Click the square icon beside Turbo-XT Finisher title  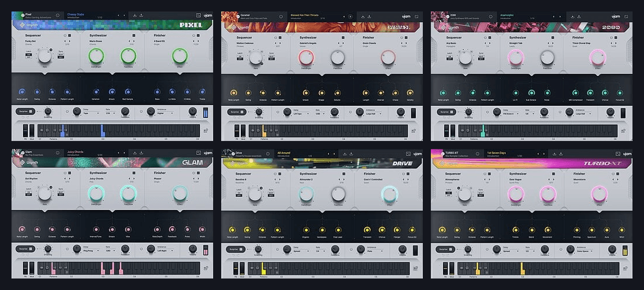[618, 174]
